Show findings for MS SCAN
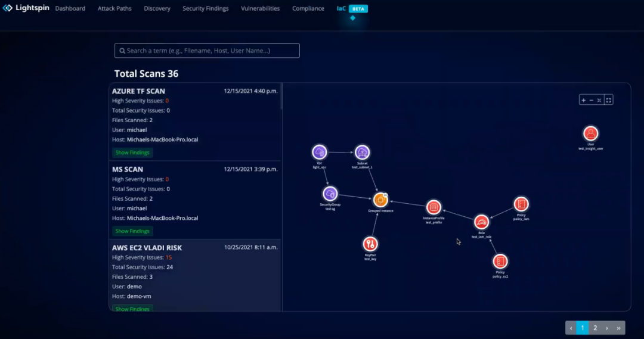Viewport: 644px width, 339px height. [x=132, y=231]
